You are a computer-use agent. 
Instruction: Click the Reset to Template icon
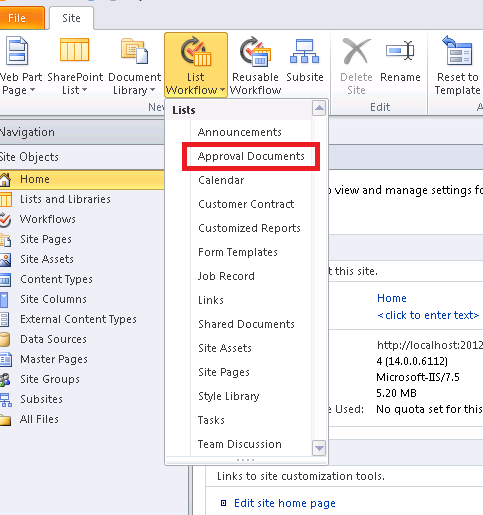click(x=457, y=50)
